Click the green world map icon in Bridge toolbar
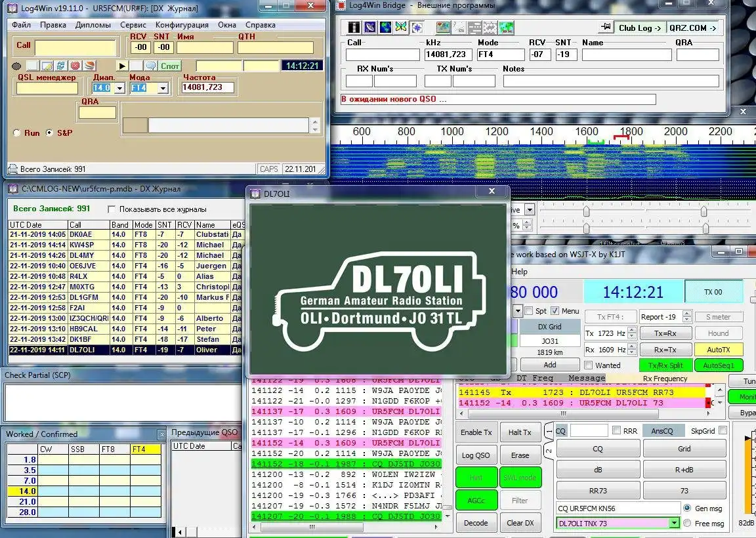 pos(506,28)
